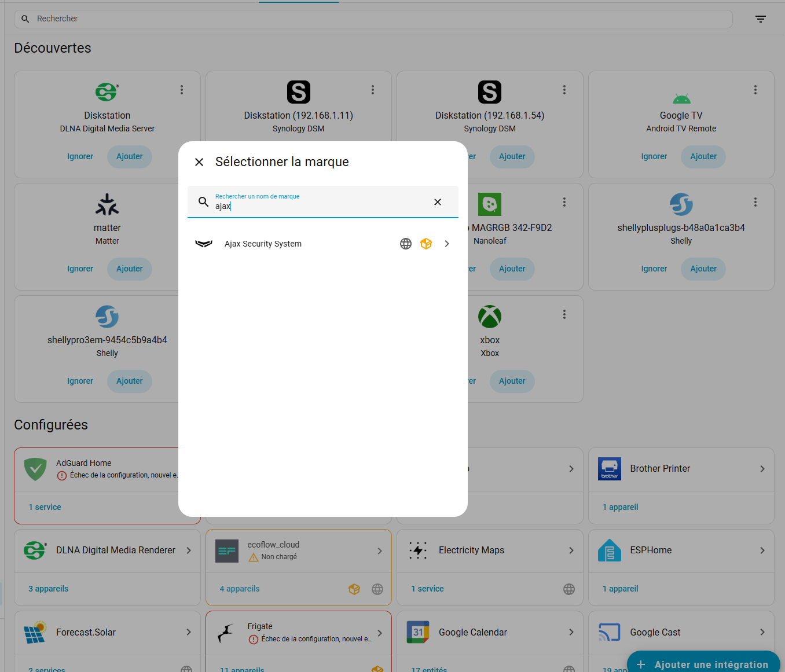Click Ajouter on the Google TV card
Screen dimensions: 785x672
click(x=703, y=156)
